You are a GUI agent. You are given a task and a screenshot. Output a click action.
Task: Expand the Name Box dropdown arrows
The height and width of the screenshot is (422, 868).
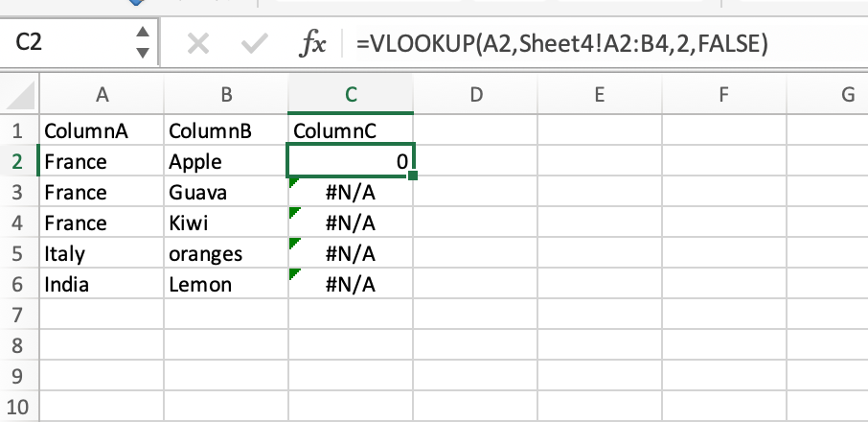click(x=144, y=43)
